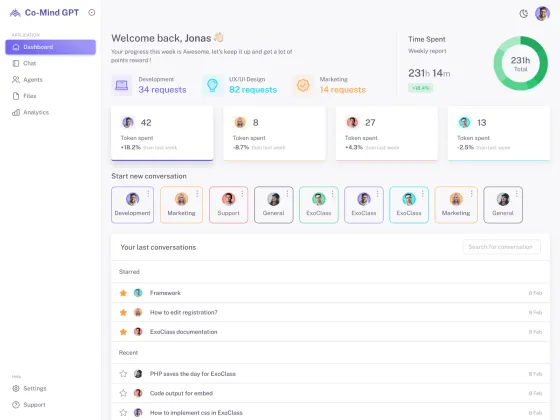Open Support help link in sidebar
Screen dimensions: 560x420
point(29,405)
